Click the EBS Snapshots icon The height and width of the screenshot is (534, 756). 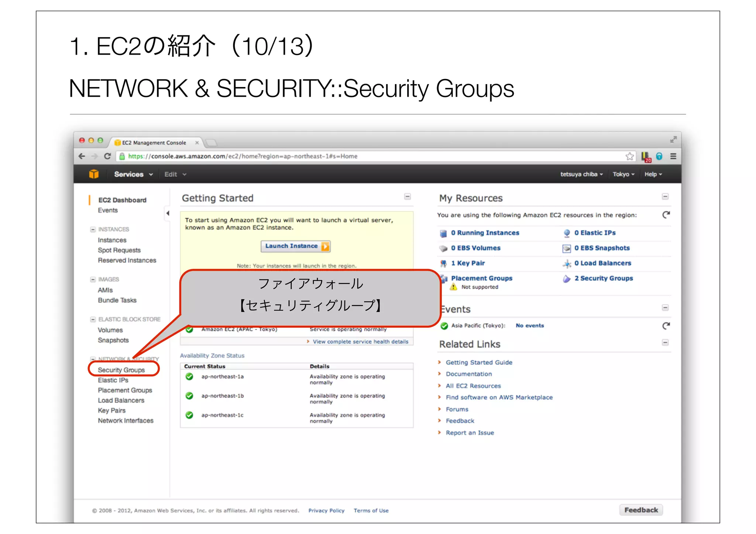tap(566, 248)
